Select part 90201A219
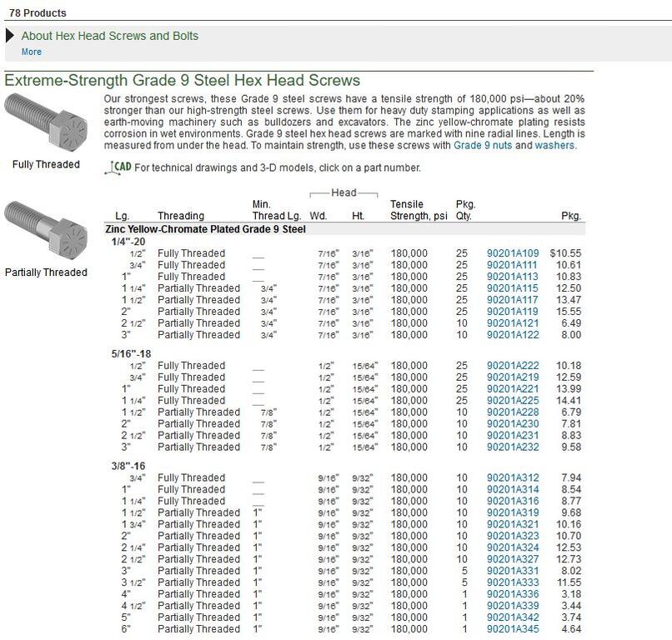This screenshot has width=672, height=640. [x=513, y=377]
